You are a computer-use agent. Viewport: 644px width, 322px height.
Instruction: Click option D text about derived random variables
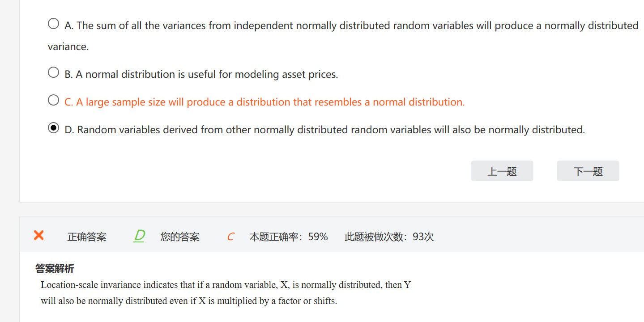(x=325, y=130)
